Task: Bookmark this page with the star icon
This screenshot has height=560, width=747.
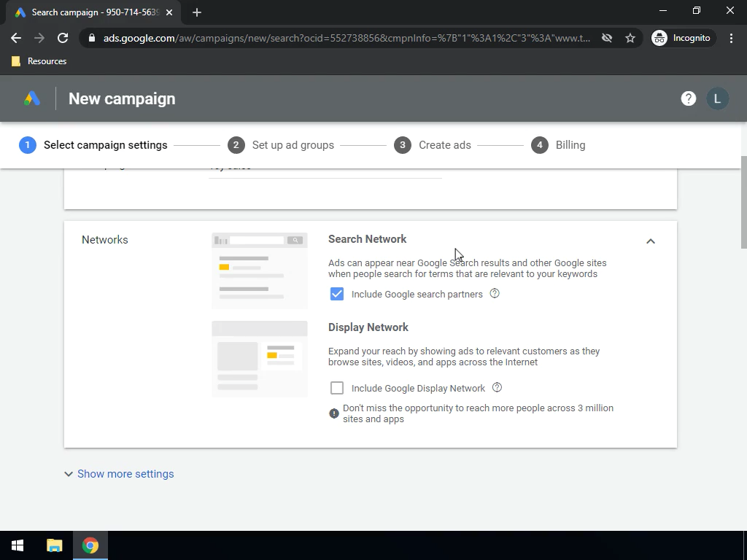Action: pos(630,38)
